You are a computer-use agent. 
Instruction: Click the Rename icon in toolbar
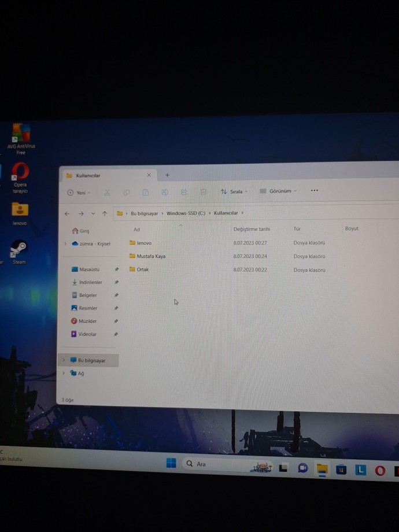click(165, 193)
